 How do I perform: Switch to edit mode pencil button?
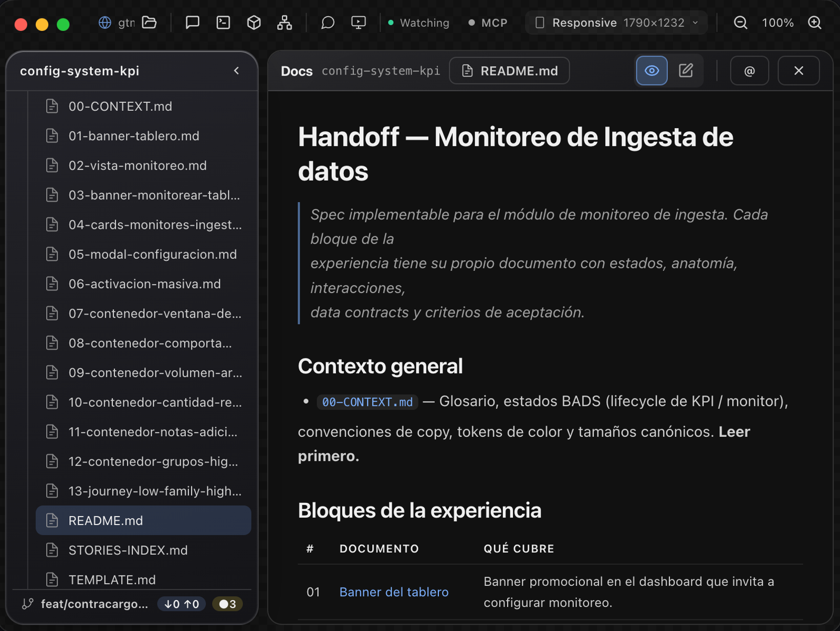coord(686,70)
